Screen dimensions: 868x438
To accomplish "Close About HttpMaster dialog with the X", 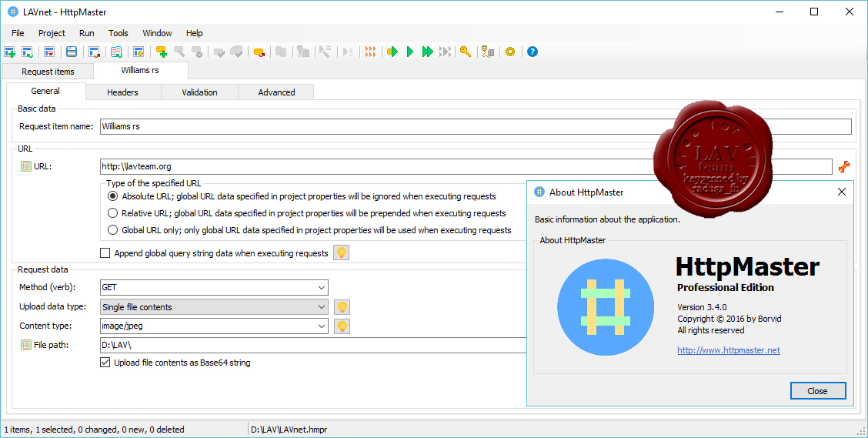I will click(841, 192).
